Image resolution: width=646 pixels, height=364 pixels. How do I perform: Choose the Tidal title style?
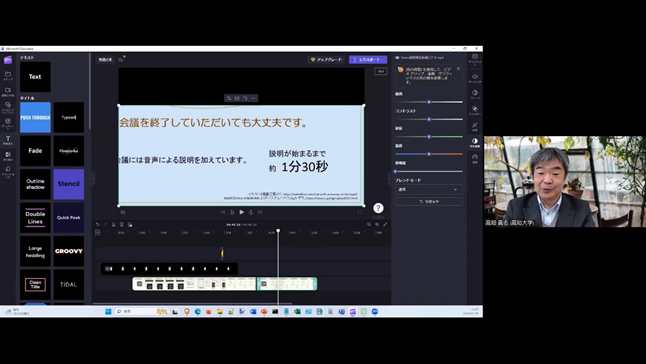(x=69, y=285)
